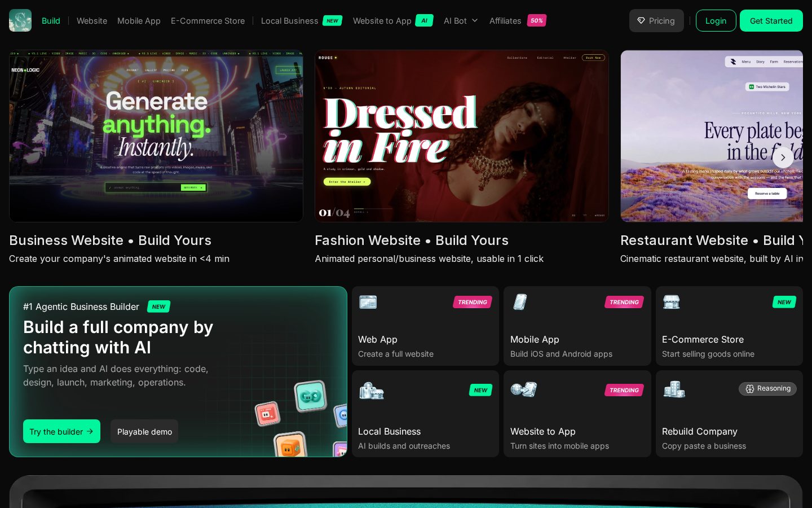Click the Mobile App phone icon

click(x=520, y=302)
